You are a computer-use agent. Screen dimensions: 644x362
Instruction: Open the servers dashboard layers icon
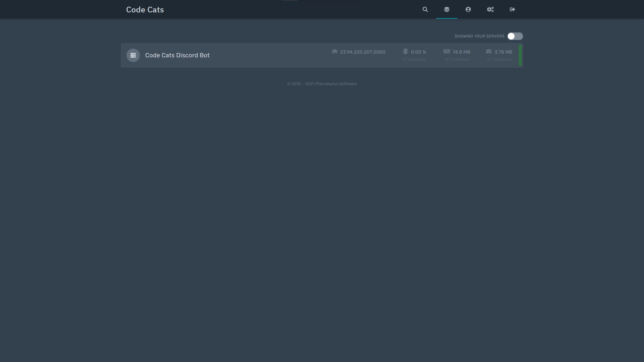(x=446, y=9)
